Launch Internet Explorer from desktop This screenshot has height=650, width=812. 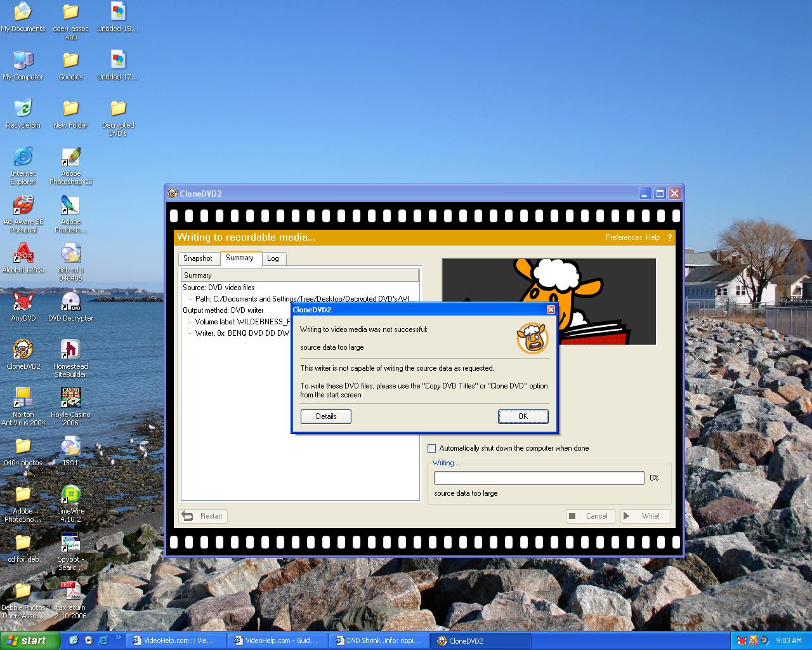[x=23, y=166]
